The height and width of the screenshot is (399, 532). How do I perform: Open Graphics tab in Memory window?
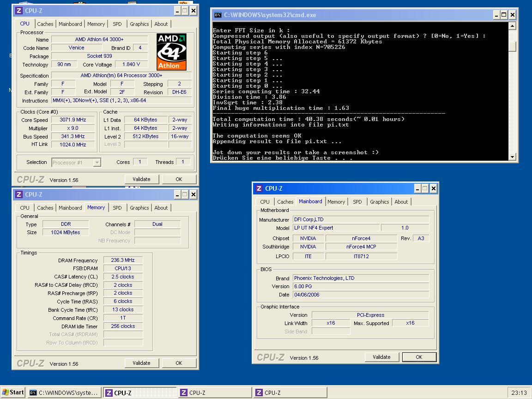pyautogui.click(x=139, y=208)
